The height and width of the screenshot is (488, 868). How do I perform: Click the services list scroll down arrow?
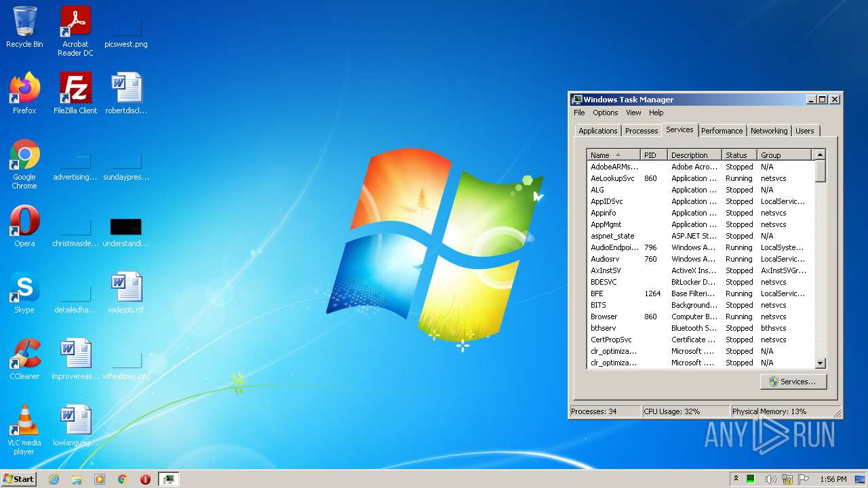pyautogui.click(x=820, y=363)
